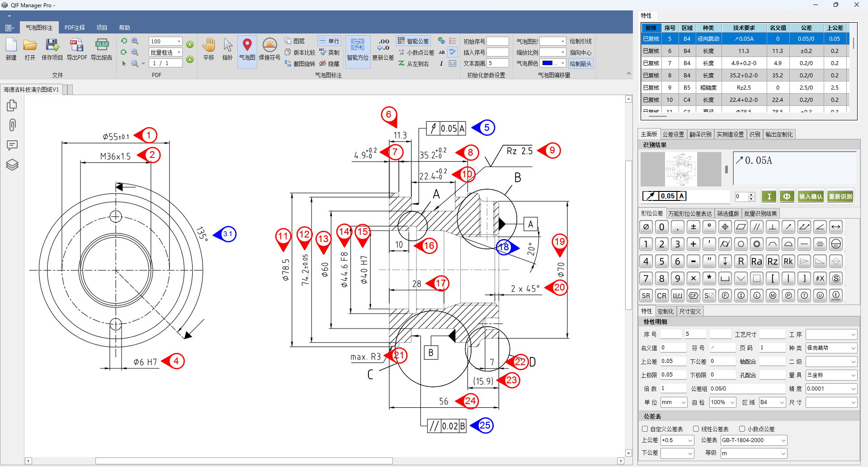This screenshot has width=868, height=467.
Task: Switch to the 万能形位公差表达 tab
Action: click(x=690, y=214)
